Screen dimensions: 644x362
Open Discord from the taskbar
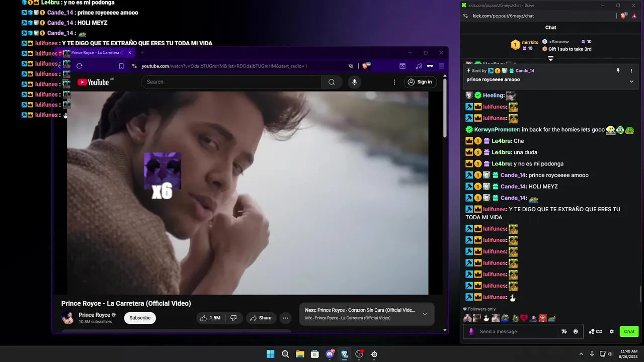coord(330,354)
